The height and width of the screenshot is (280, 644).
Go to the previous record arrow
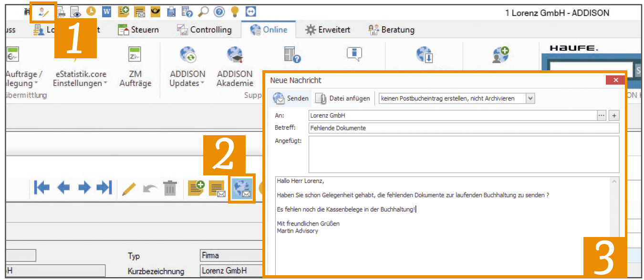point(63,188)
